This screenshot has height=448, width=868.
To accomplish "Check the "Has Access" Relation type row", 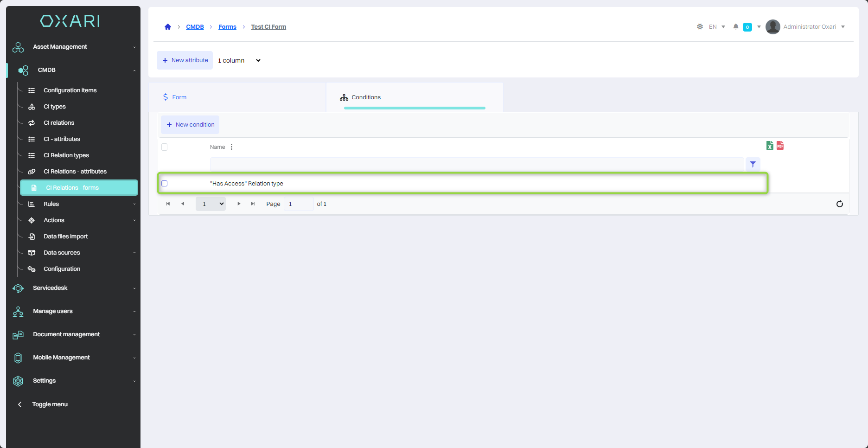I will [165, 184].
